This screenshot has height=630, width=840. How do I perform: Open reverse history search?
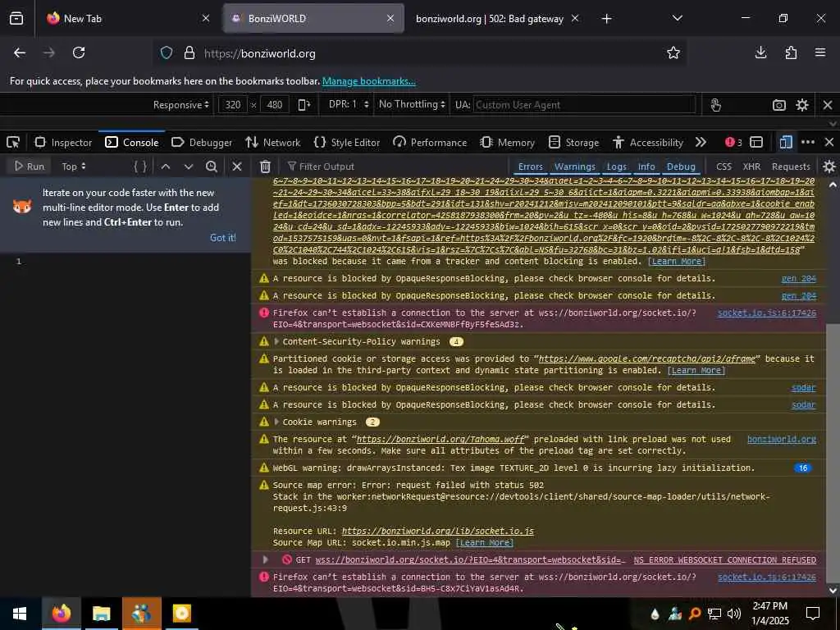(x=212, y=167)
